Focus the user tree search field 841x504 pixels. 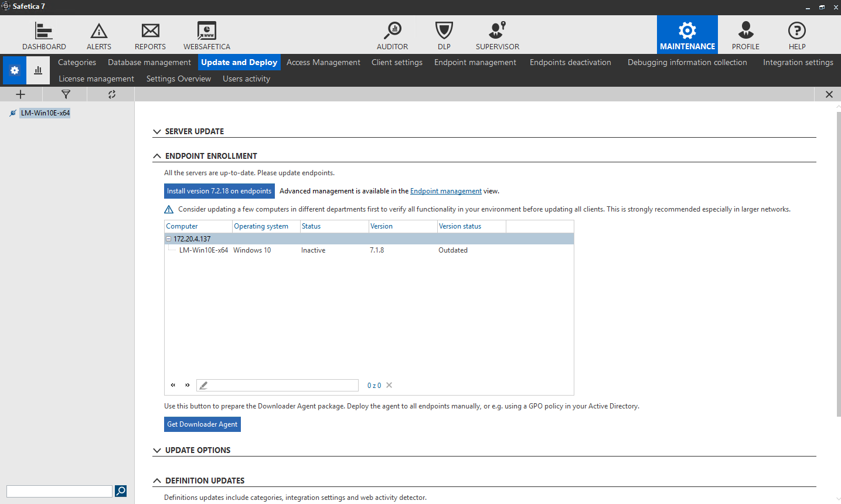point(59,491)
